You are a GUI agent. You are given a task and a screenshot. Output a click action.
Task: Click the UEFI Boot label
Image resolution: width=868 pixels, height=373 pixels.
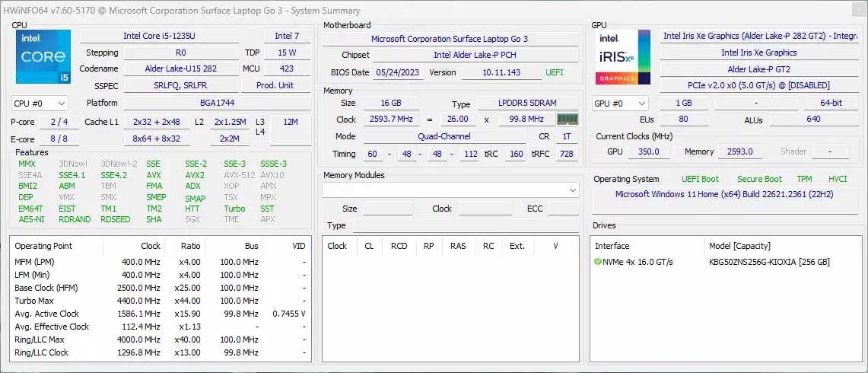click(701, 179)
